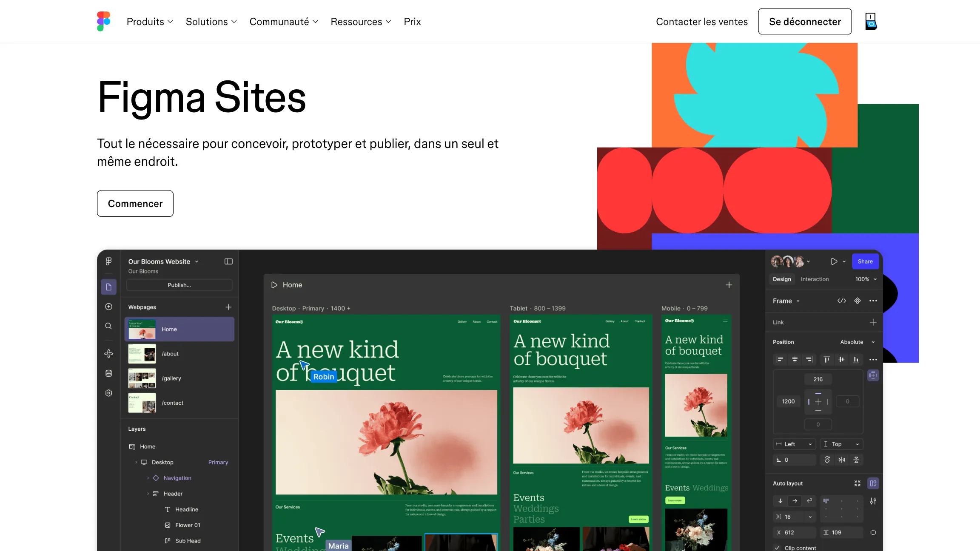The image size is (980, 551).
Task: Select the Flower 01 image layer
Action: click(182, 525)
